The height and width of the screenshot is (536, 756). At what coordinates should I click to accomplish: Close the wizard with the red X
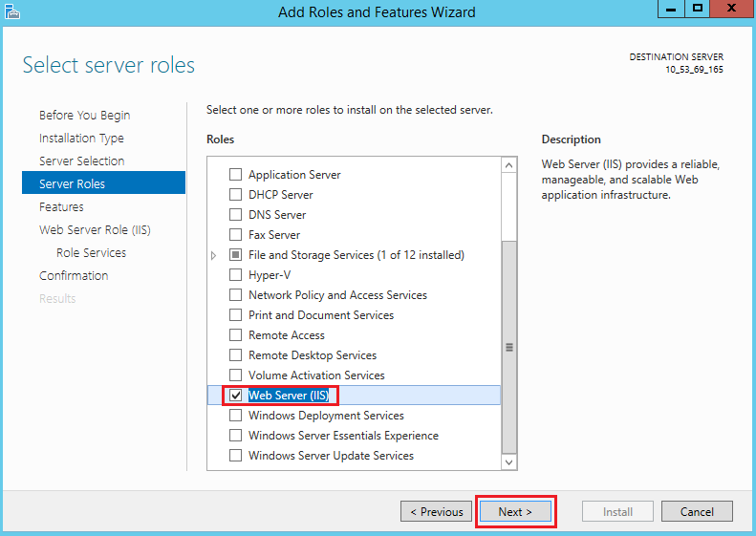click(x=734, y=9)
